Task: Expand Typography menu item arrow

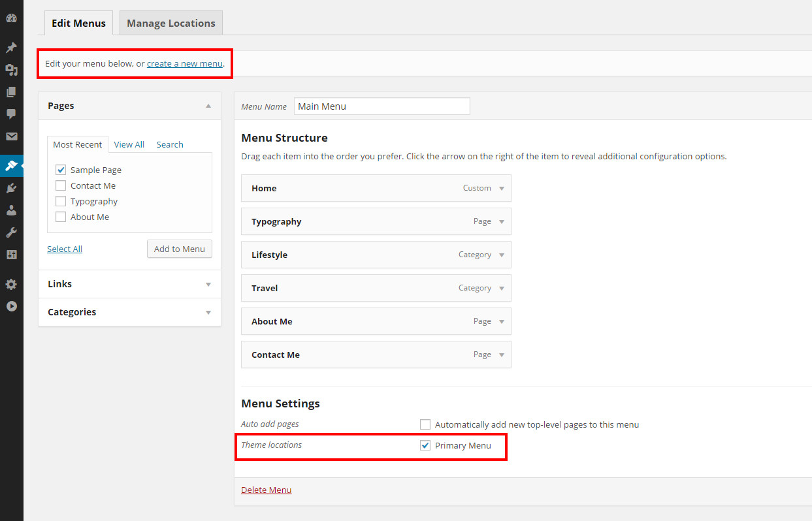Action: pyautogui.click(x=502, y=222)
